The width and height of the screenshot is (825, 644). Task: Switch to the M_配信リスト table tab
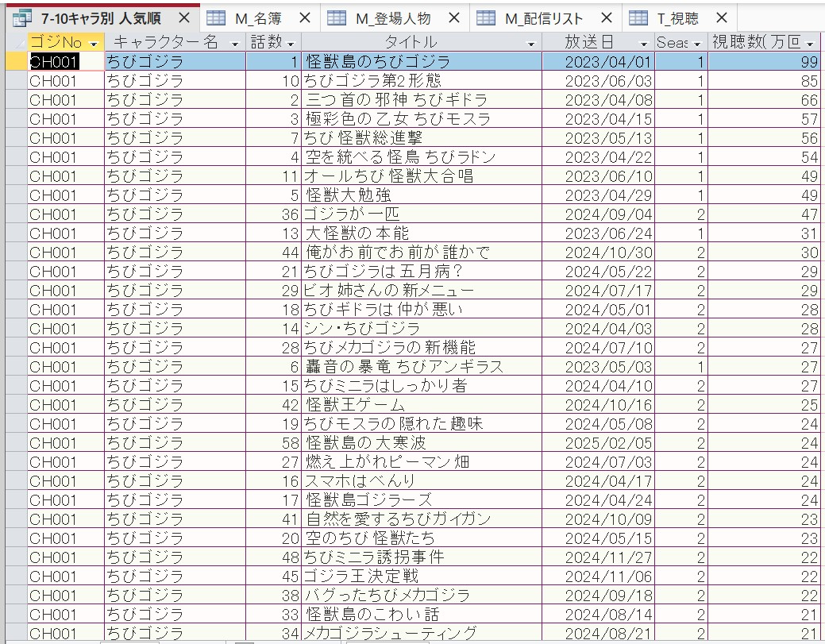543,19
